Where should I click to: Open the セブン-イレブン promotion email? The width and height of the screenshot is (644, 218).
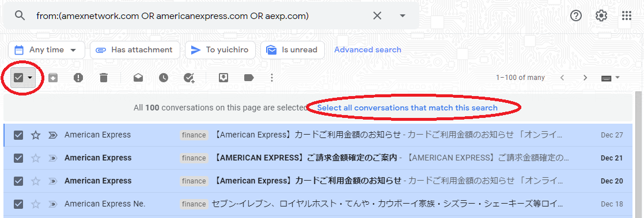[x=318, y=204]
